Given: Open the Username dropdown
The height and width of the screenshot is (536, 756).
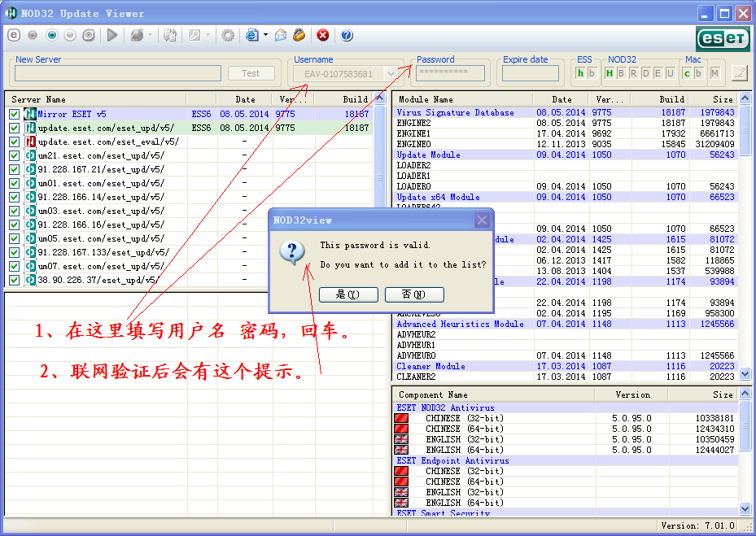Looking at the screenshot, I should tap(390, 74).
